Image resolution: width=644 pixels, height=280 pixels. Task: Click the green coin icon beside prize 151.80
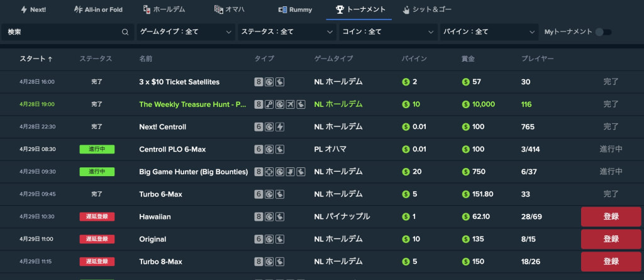tap(466, 194)
